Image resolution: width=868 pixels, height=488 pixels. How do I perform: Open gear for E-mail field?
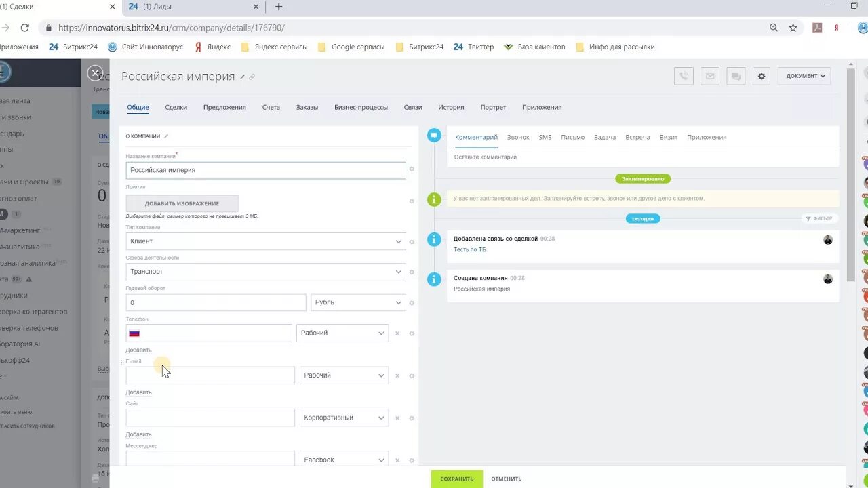(x=412, y=375)
